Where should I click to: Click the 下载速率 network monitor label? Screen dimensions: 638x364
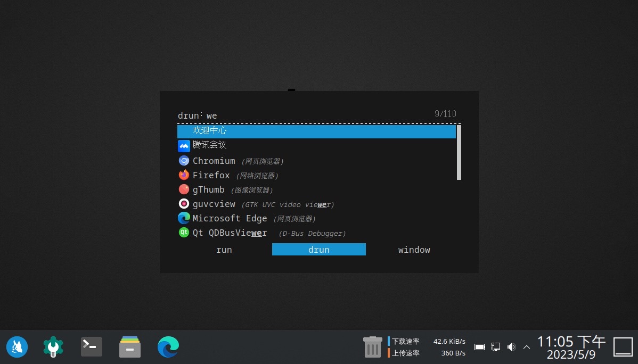406,341
